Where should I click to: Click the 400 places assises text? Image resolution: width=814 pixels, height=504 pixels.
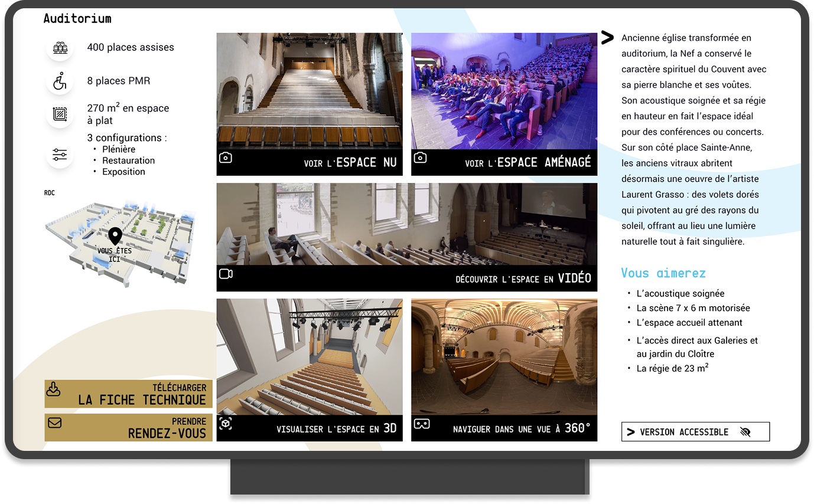tap(131, 48)
